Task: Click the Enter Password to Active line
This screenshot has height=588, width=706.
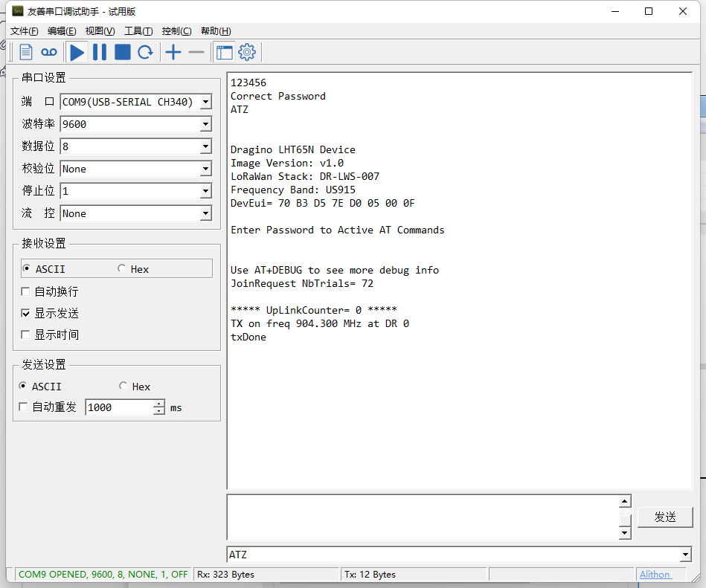Action: pyautogui.click(x=338, y=230)
